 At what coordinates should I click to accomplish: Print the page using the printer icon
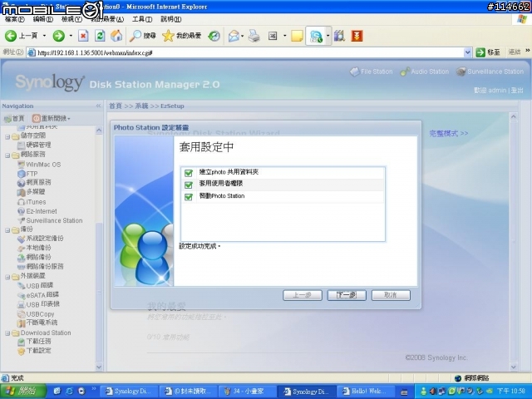pos(254,36)
